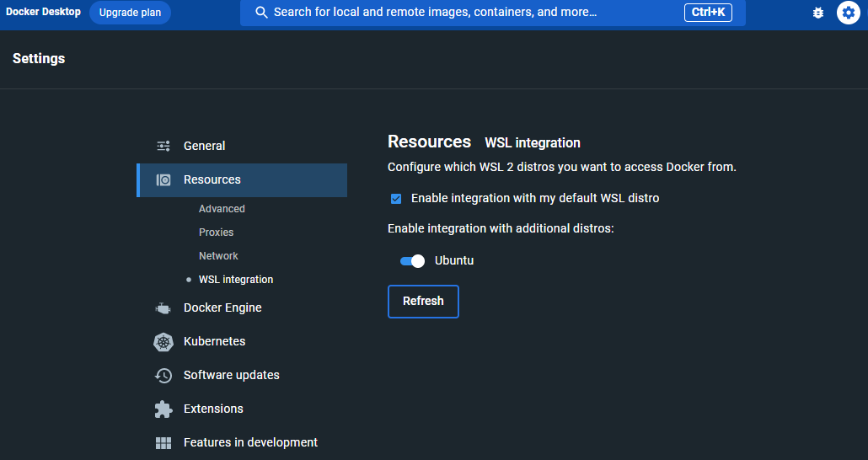This screenshot has width=868, height=460.
Task: Click the Docker Desktop title
Action: coord(43,12)
